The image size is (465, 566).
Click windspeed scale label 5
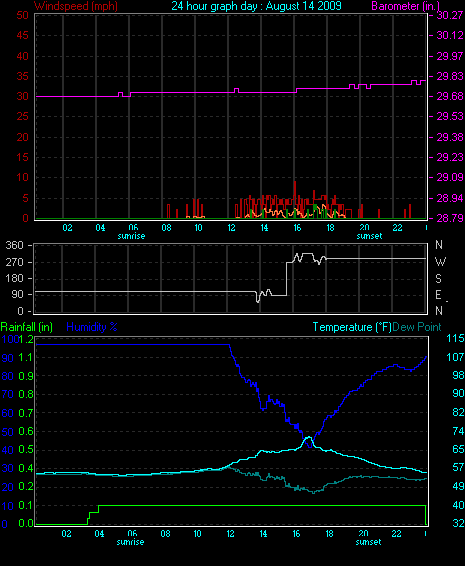point(25,198)
